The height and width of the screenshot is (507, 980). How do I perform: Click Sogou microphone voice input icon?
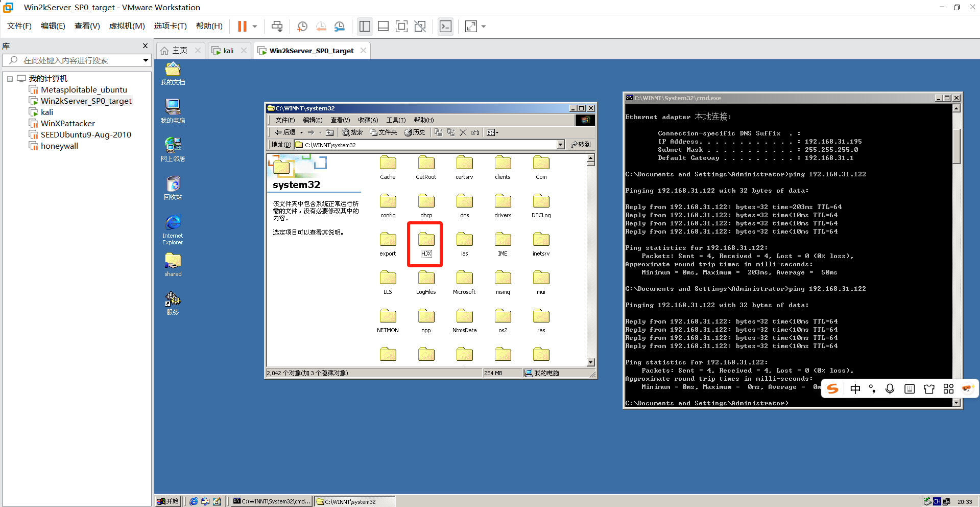(x=890, y=389)
